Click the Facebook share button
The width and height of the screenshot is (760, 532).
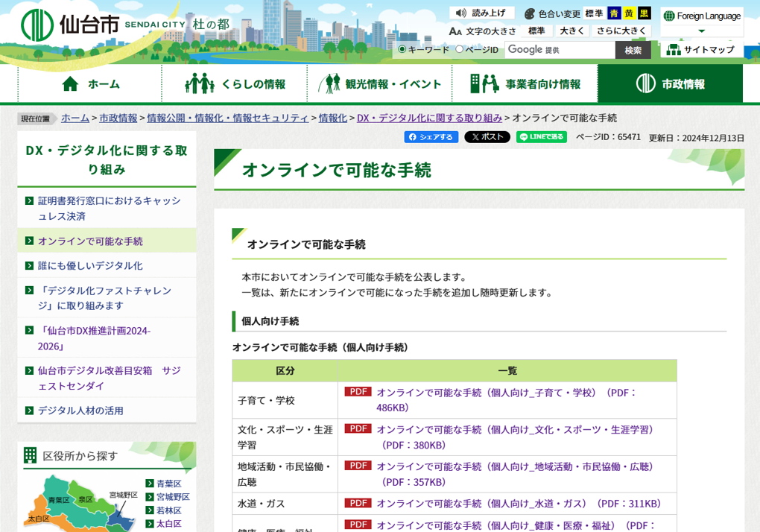pos(431,137)
